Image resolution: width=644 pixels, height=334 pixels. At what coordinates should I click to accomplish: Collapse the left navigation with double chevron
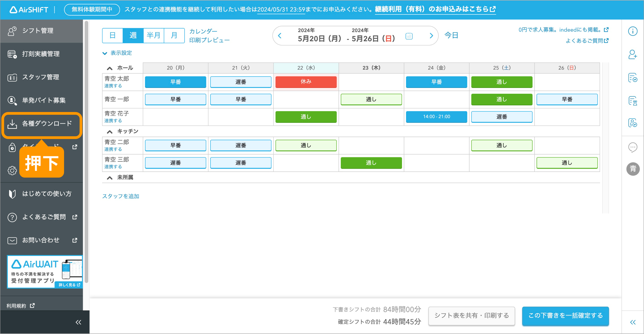[78, 322]
